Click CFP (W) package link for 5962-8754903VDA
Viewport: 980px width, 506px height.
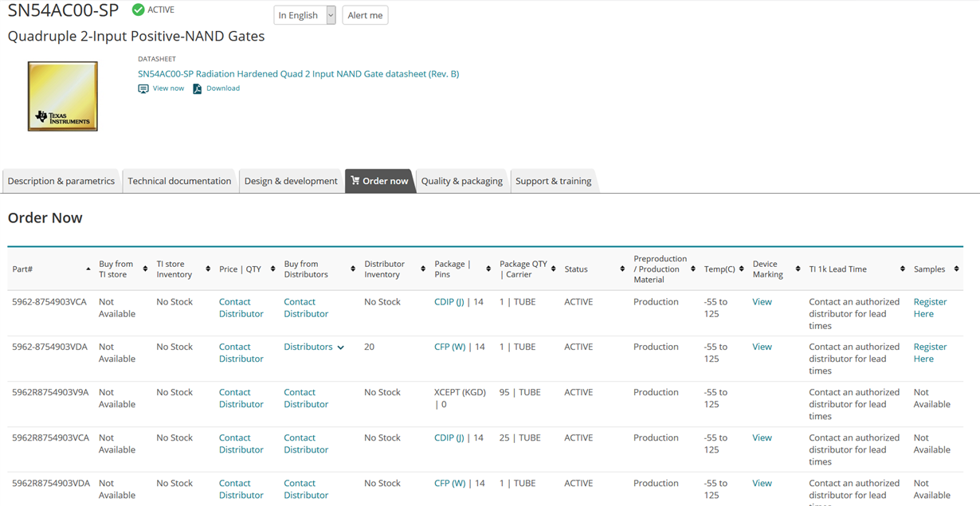(x=450, y=347)
